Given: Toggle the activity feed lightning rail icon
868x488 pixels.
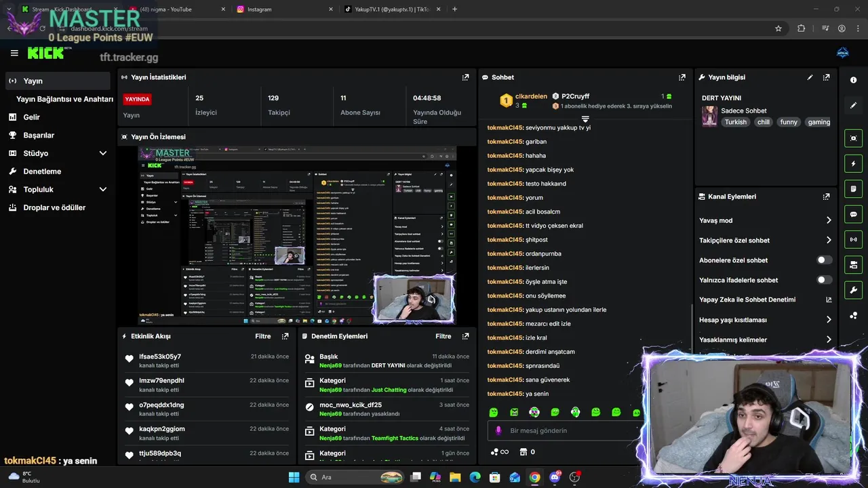Looking at the screenshot, I should [853, 163].
